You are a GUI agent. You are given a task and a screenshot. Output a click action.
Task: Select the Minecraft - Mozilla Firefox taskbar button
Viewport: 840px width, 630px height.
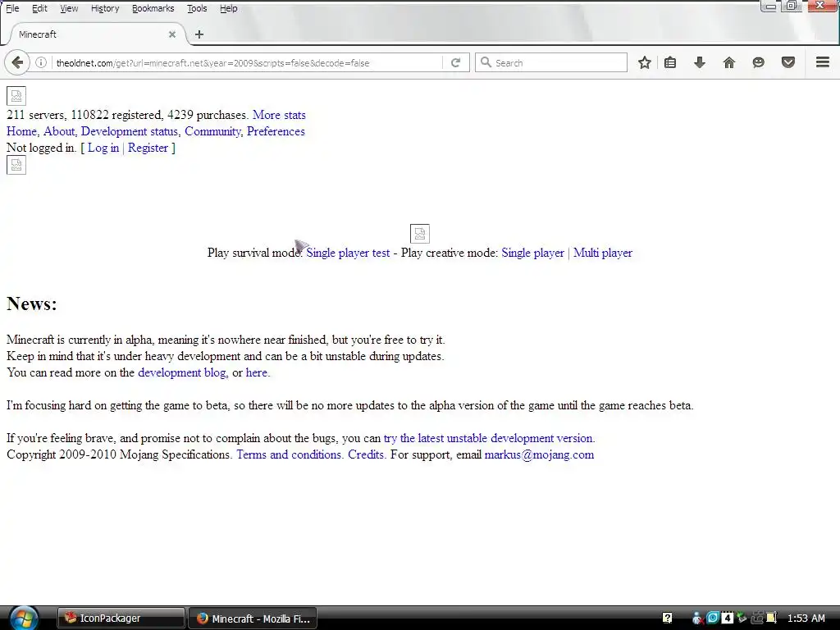pos(253,619)
